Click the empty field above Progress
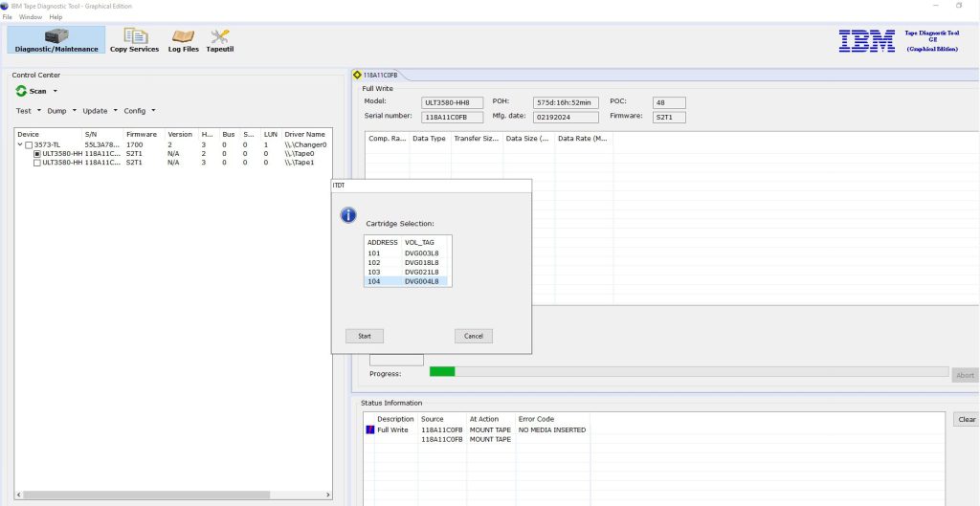 [x=396, y=360]
